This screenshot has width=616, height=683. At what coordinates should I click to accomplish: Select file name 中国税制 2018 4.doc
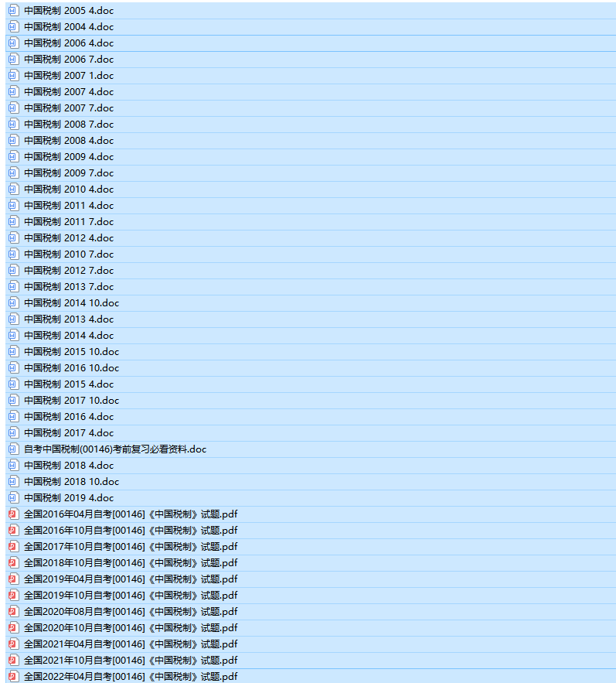(69, 466)
